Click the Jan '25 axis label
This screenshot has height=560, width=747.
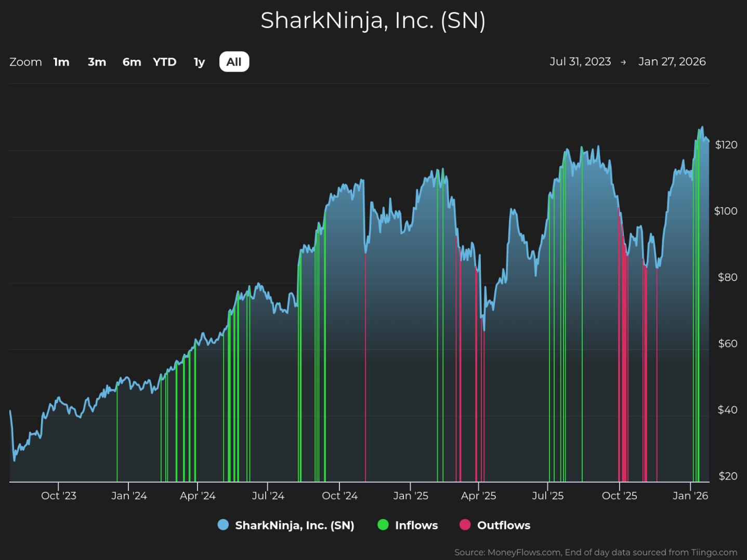411,496
